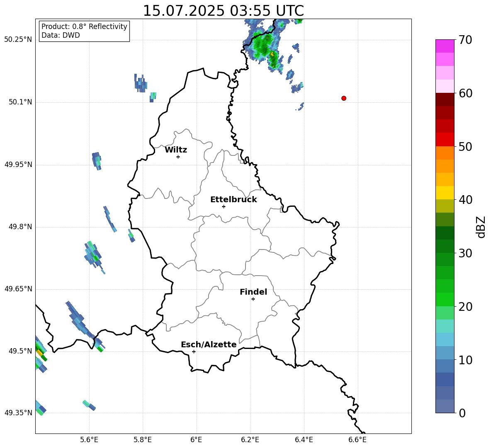Click the Findel station label
Screen dimensions: 491x448
253,292
